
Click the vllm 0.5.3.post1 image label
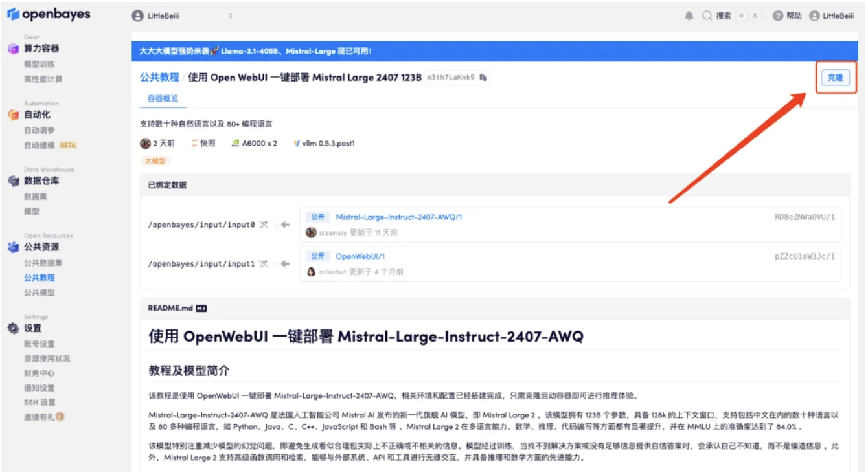(328, 144)
